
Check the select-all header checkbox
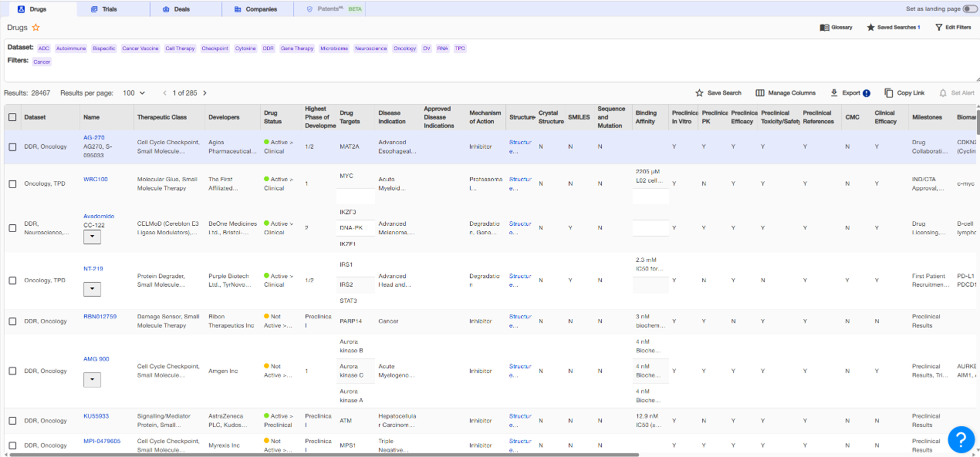(x=12, y=117)
